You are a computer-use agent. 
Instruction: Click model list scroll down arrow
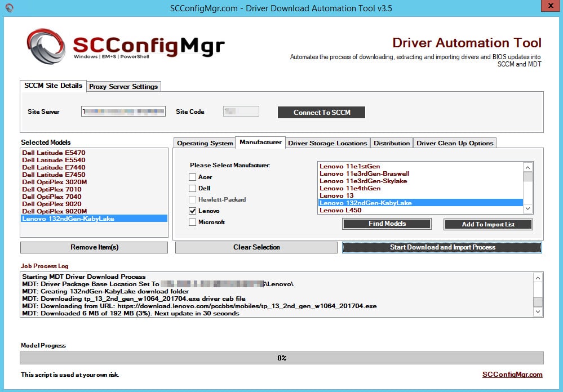pyautogui.click(x=527, y=208)
